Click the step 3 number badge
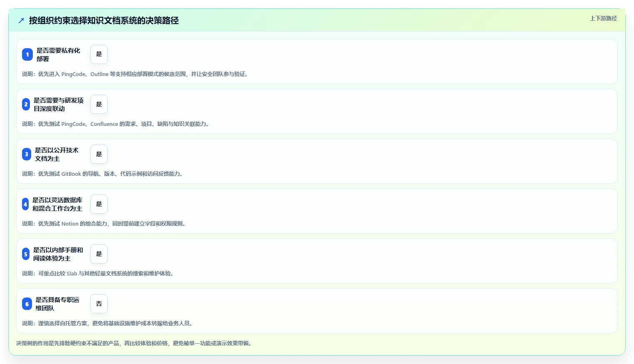 click(x=27, y=154)
